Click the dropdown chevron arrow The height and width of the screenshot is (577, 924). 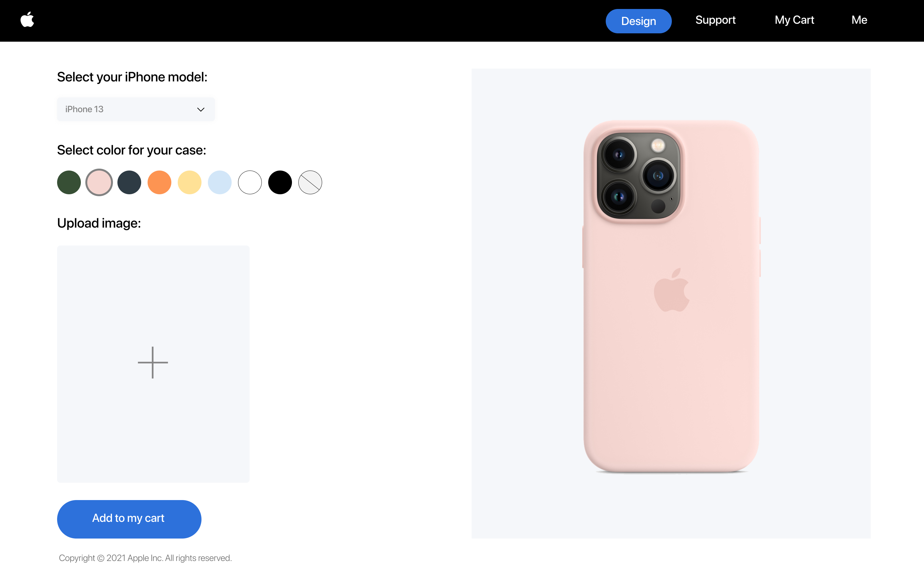(x=201, y=110)
